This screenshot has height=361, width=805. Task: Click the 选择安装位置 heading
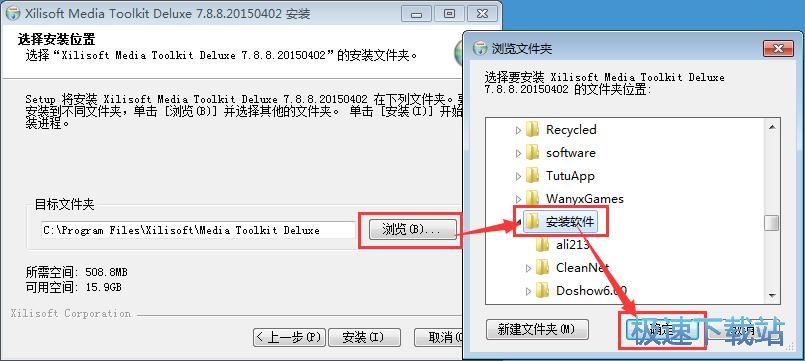[56, 39]
